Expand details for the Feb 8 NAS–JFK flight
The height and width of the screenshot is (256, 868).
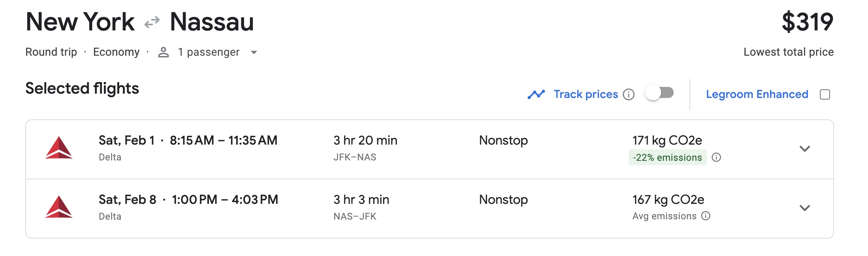(804, 209)
